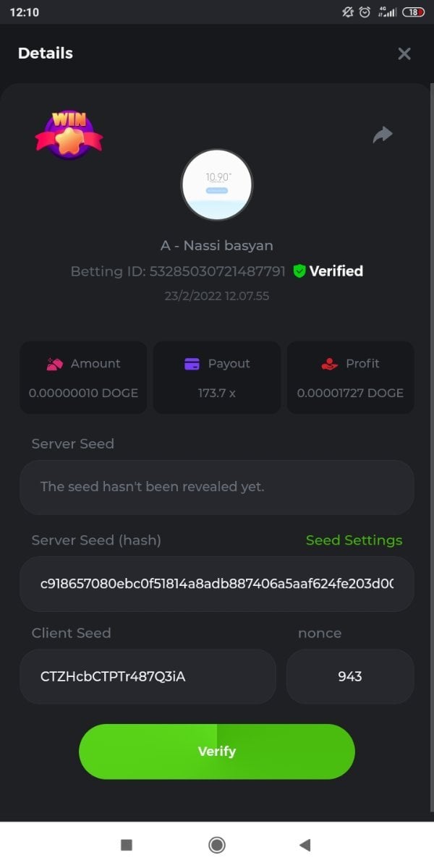Image resolution: width=434 pixels, height=868 pixels.
Task: Tap the Profit hand icon
Action: [x=329, y=364]
